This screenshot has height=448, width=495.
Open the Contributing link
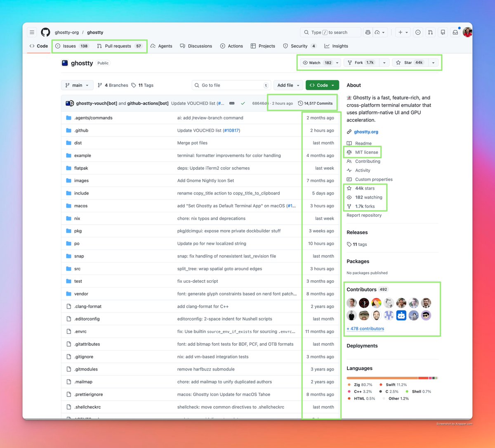[364, 161]
